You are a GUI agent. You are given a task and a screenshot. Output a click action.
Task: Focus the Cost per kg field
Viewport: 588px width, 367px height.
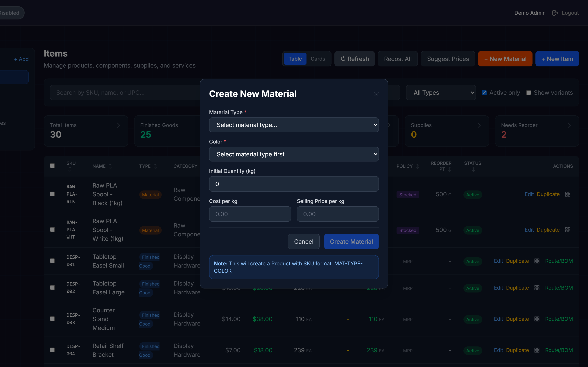click(250, 214)
